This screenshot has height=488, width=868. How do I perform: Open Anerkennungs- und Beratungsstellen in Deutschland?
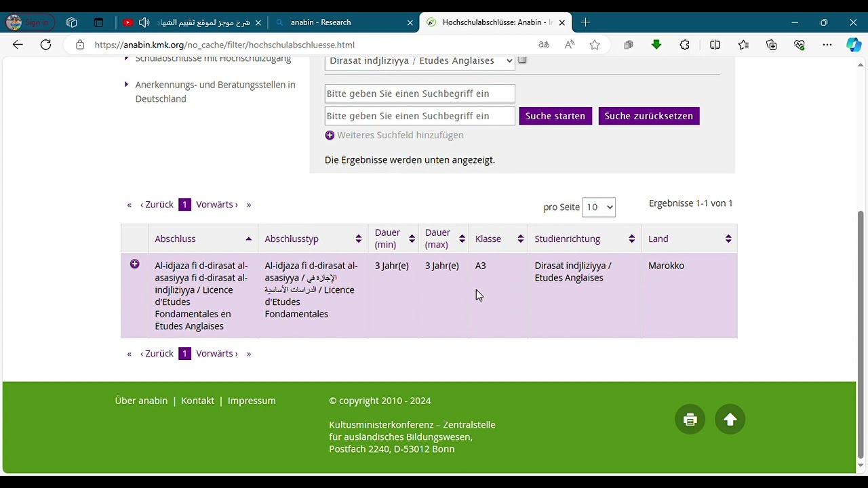coord(215,91)
